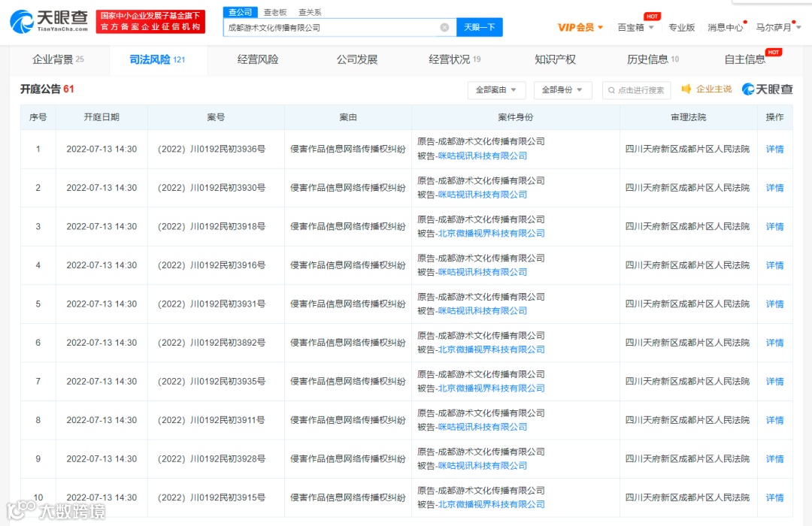Screen dimensions: 812x526
Task: Open defendant 咪咕视讯科技有限公司 in row 1
Action: (x=483, y=156)
